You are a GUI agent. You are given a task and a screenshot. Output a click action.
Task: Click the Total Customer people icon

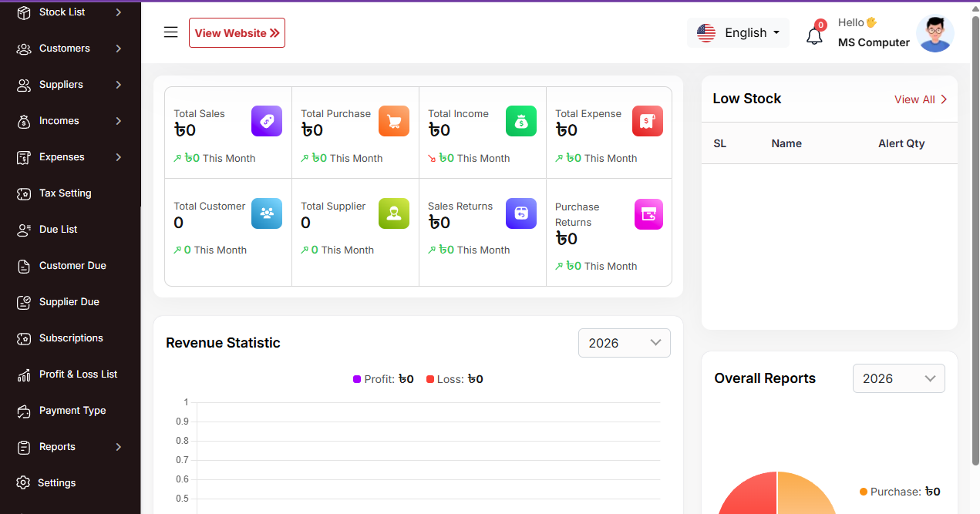coord(267,213)
